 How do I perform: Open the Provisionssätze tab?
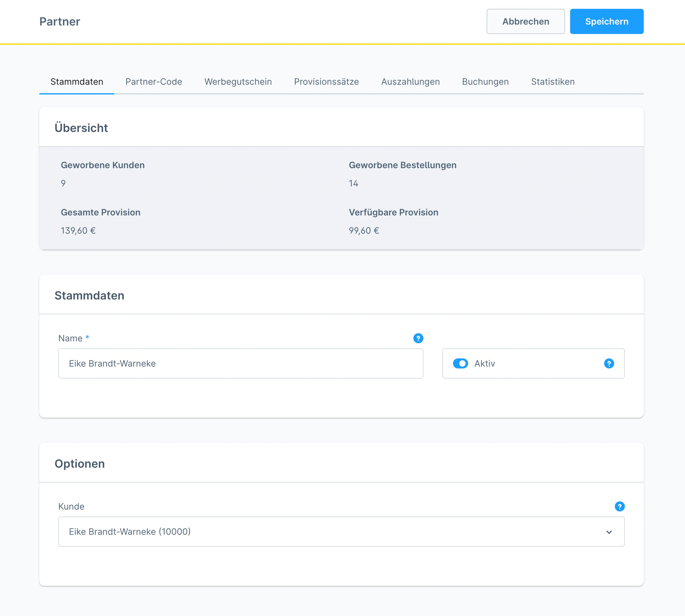[326, 82]
